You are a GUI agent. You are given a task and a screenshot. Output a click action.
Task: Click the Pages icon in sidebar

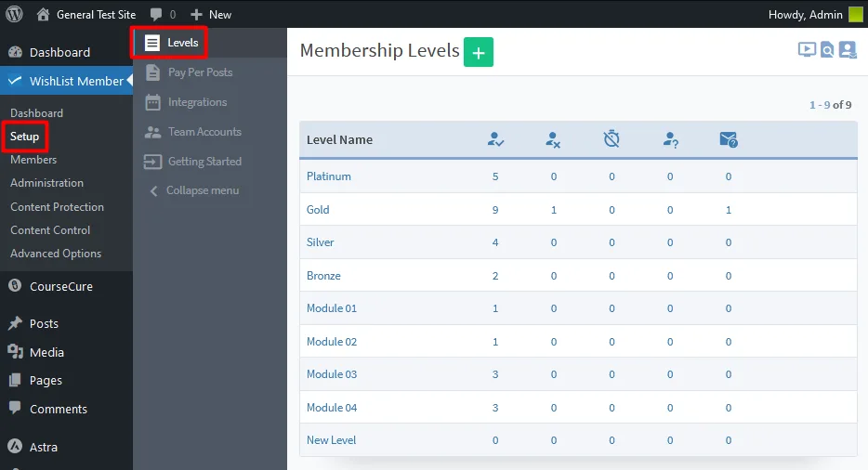[15, 380]
